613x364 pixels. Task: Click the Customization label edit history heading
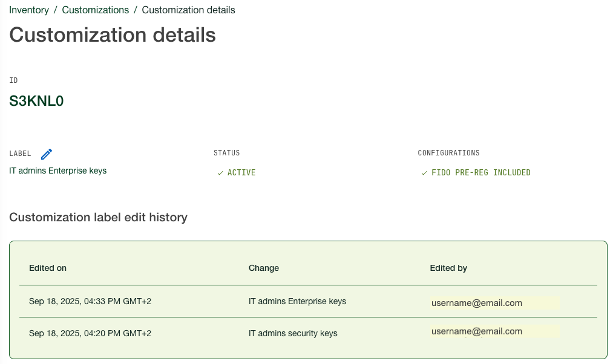coord(98,217)
